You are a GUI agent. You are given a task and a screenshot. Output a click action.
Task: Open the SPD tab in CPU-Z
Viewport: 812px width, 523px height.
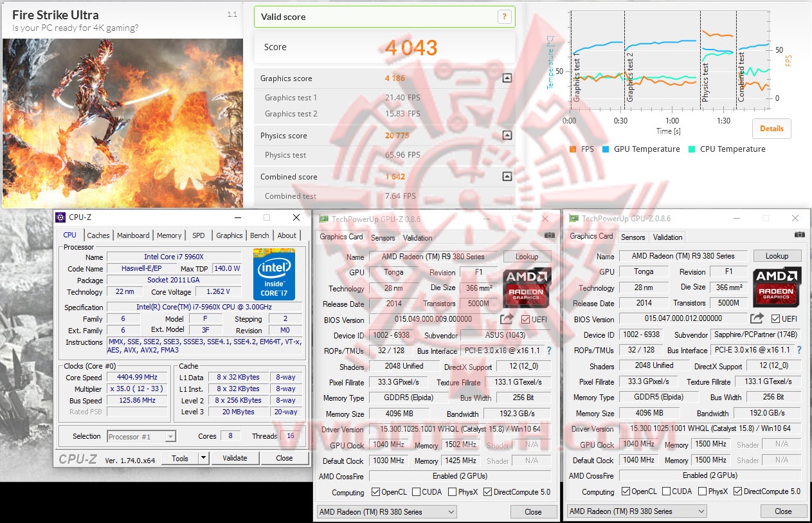(x=199, y=235)
